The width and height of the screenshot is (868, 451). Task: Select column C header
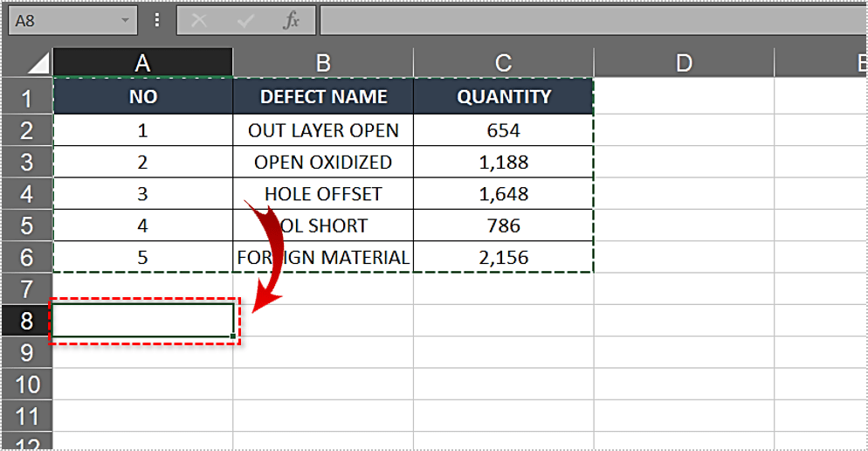coord(503,62)
